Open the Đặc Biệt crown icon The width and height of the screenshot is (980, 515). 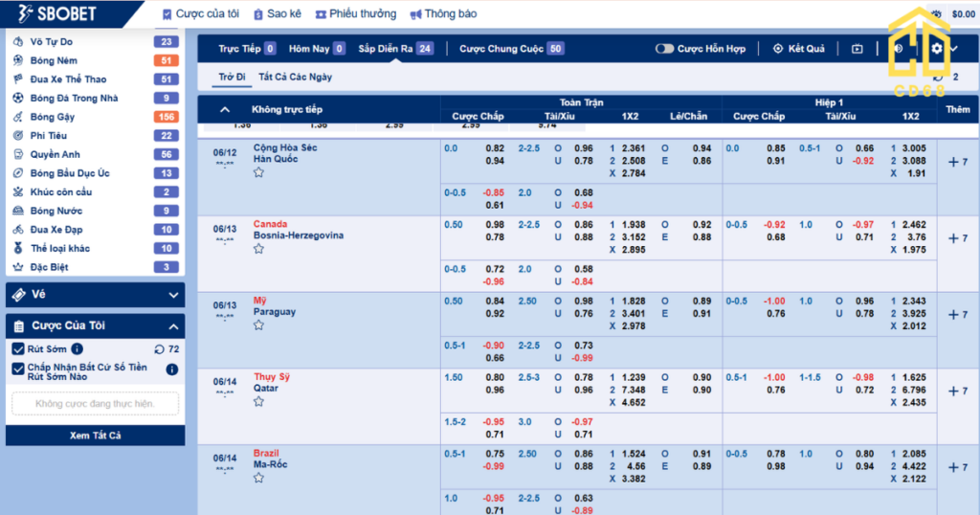18,267
